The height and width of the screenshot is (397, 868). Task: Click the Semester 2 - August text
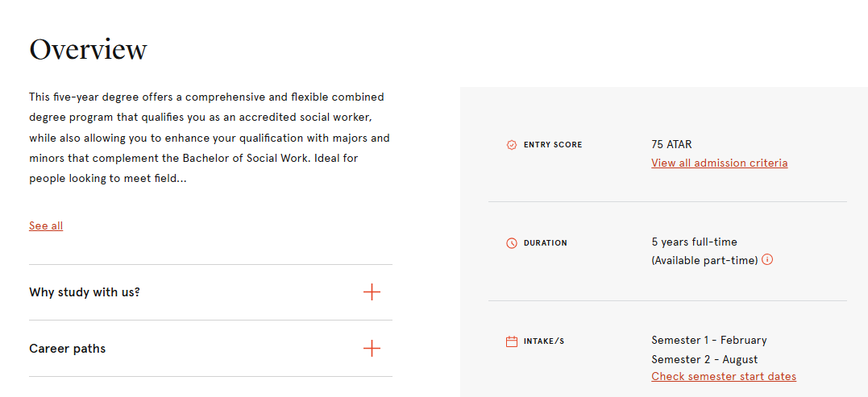click(x=704, y=359)
